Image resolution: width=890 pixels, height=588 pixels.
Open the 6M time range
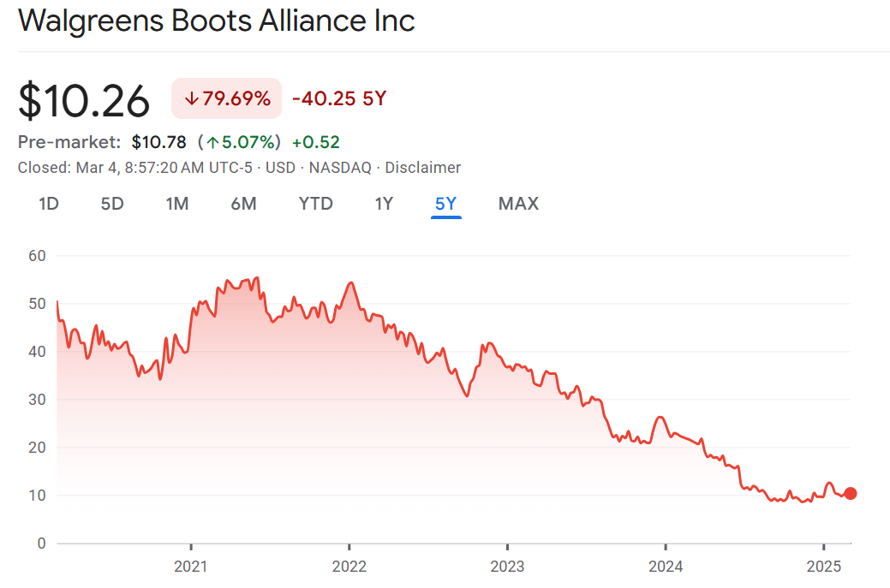(244, 204)
